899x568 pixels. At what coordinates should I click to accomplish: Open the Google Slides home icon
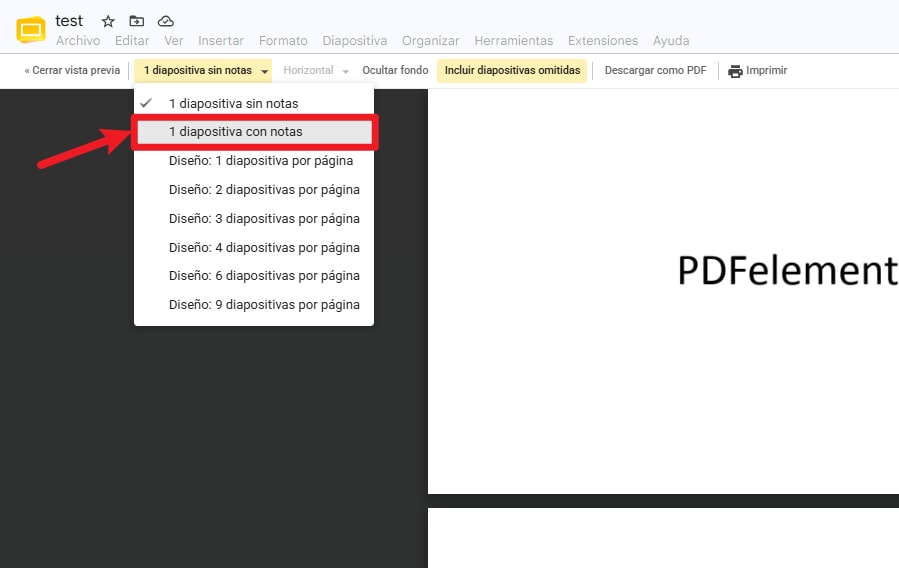(x=30, y=30)
